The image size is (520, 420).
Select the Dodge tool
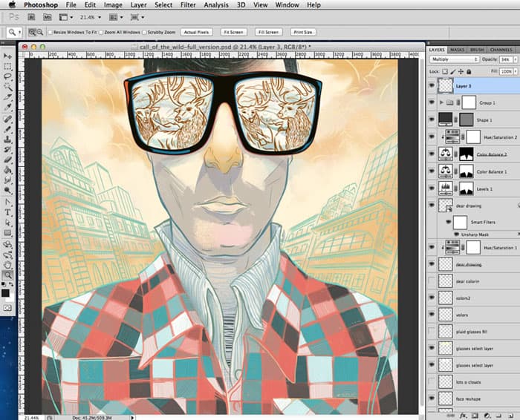(7, 191)
